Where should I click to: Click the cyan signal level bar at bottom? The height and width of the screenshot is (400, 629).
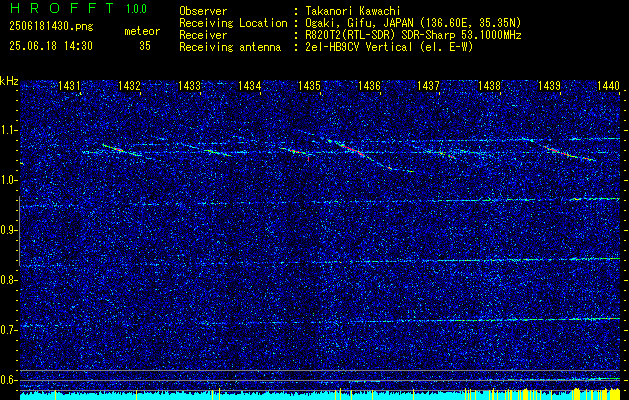click(320, 395)
